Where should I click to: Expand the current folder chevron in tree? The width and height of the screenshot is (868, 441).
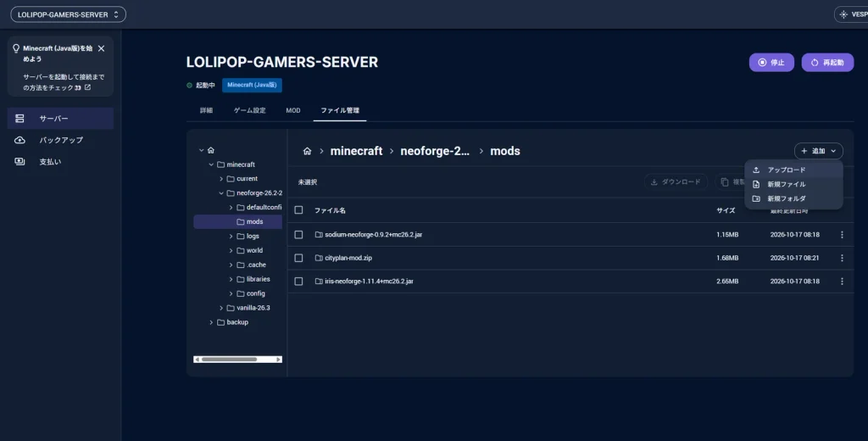(221, 179)
